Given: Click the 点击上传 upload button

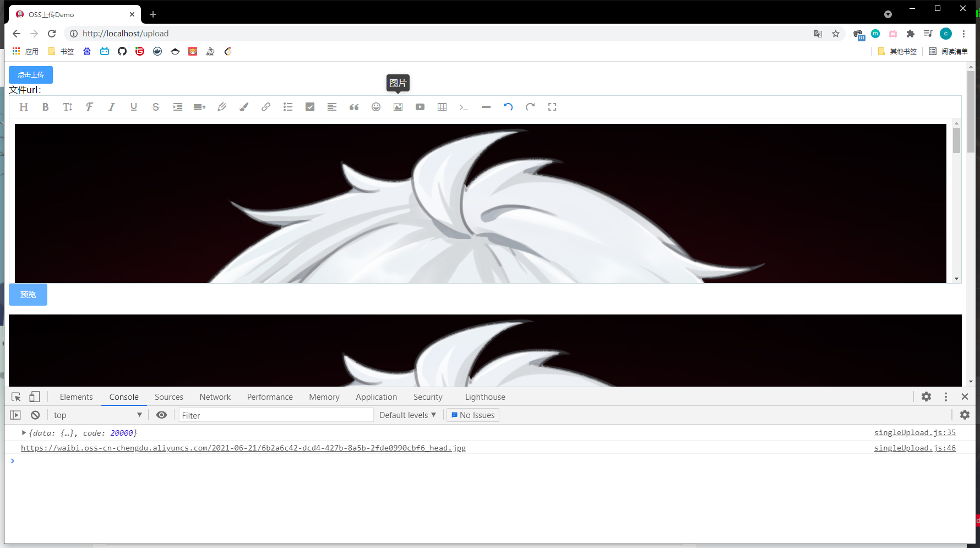Looking at the screenshot, I should pyautogui.click(x=31, y=75).
